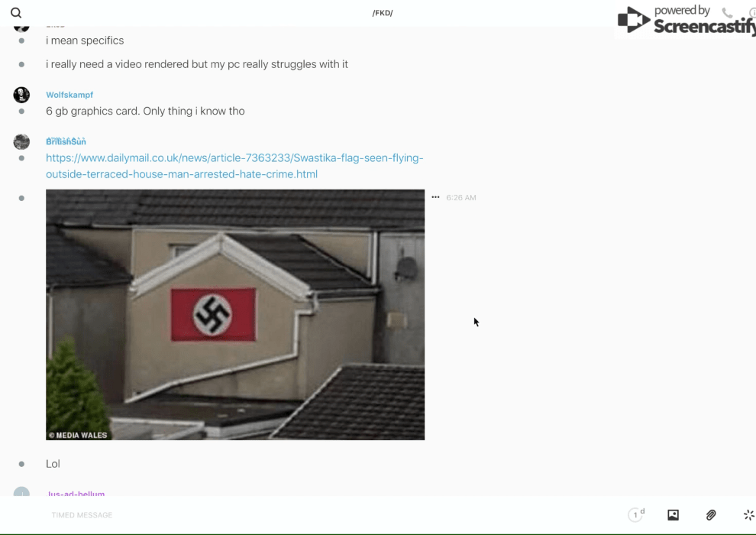Click the search magnifier icon
Screen dimensions: 756x535
point(16,13)
